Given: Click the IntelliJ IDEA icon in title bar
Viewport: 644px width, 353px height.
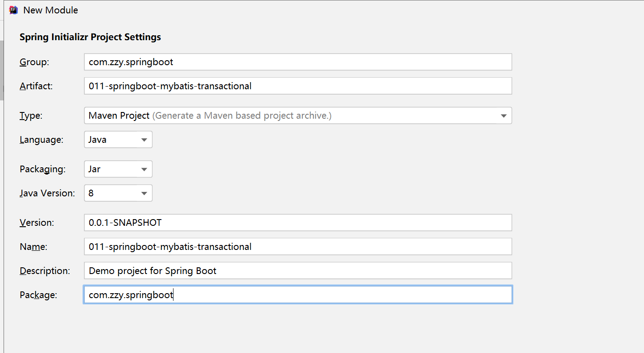Looking at the screenshot, I should 13,10.
